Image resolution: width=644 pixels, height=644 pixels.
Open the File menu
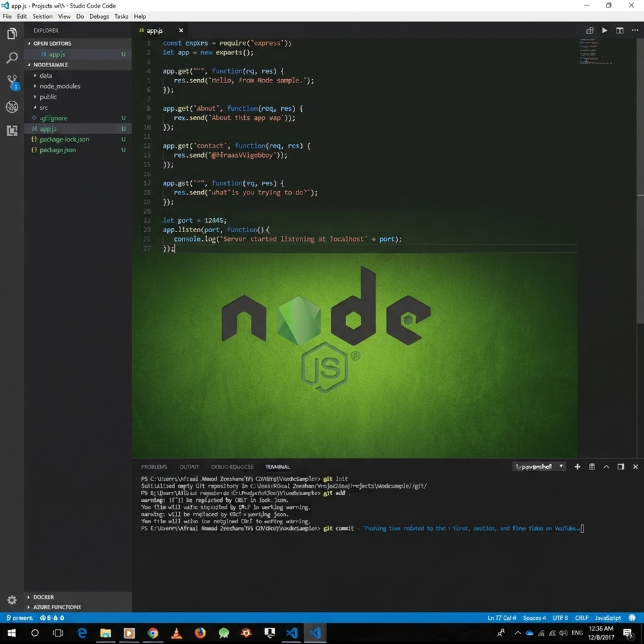[x=7, y=16]
